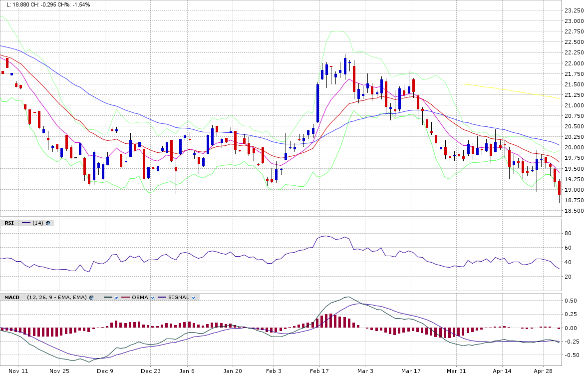The width and height of the screenshot is (588, 378).
Task: Open RSI indicator settings globe icon
Action: pos(48,223)
